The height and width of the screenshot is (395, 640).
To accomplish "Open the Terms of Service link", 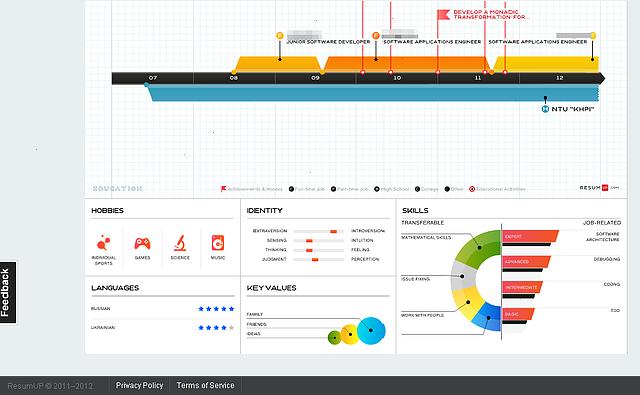I will 205,385.
